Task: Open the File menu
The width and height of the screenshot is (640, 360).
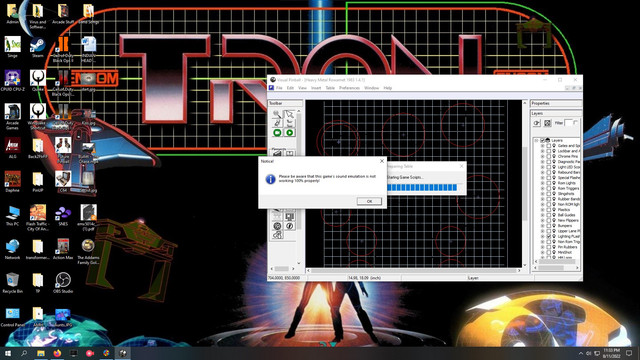Action: click(279, 88)
